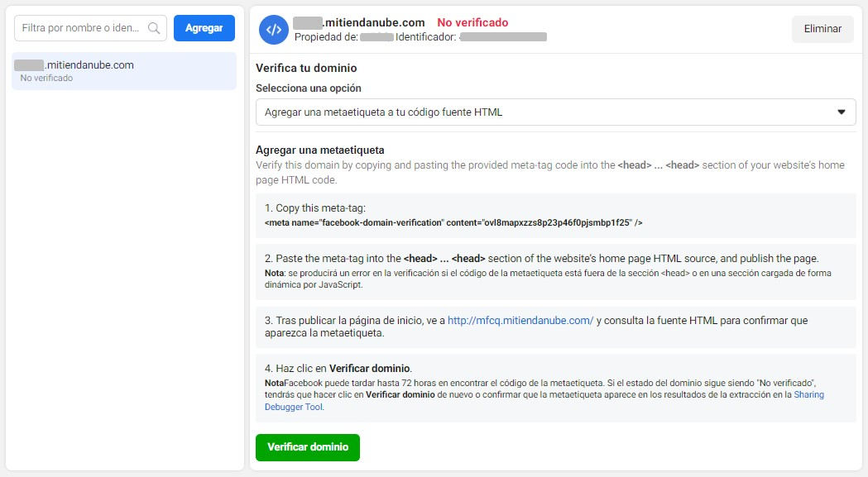Click the meta-tag facebook-domain-verification code text
868x477 pixels.
coord(453,222)
